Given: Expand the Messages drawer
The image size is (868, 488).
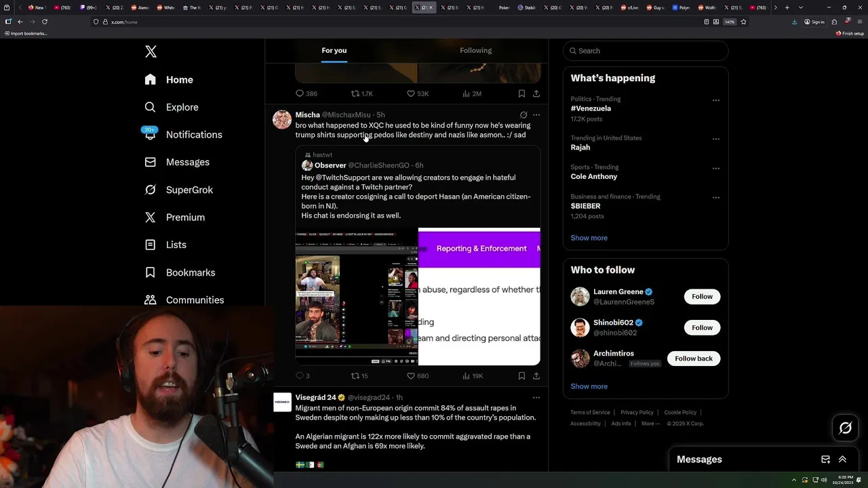Looking at the screenshot, I should 842,460.
